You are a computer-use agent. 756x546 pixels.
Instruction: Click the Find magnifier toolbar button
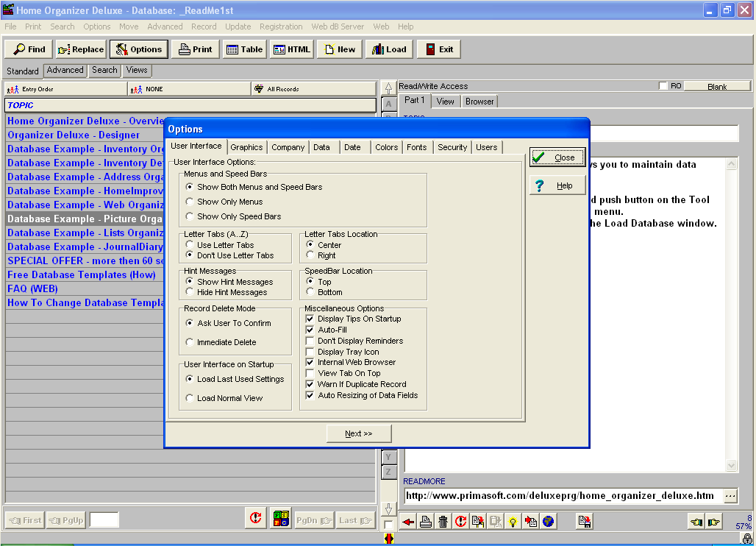[29, 49]
